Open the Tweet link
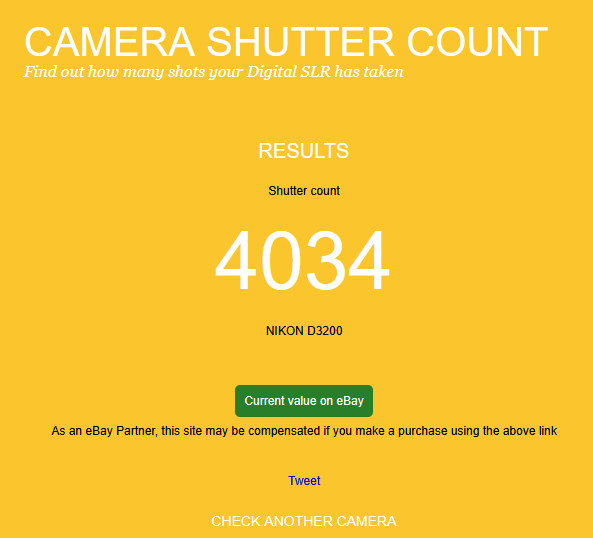The width and height of the screenshot is (593, 538). [x=304, y=481]
